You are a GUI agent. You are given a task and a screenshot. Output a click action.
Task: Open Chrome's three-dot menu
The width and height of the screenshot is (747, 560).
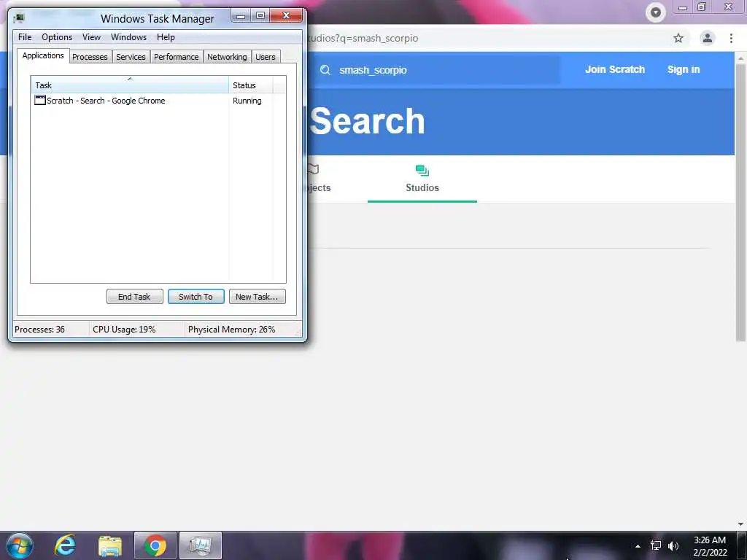tap(731, 38)
